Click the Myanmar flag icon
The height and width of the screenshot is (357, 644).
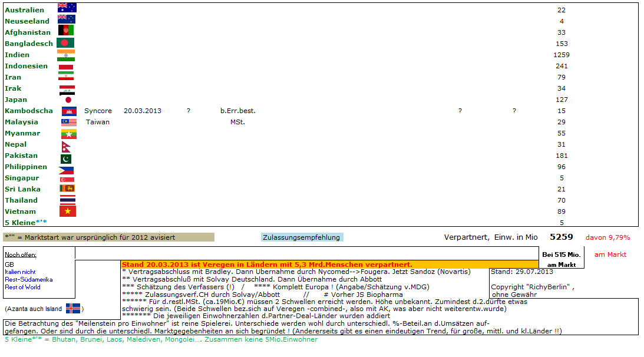pos(68,134)
